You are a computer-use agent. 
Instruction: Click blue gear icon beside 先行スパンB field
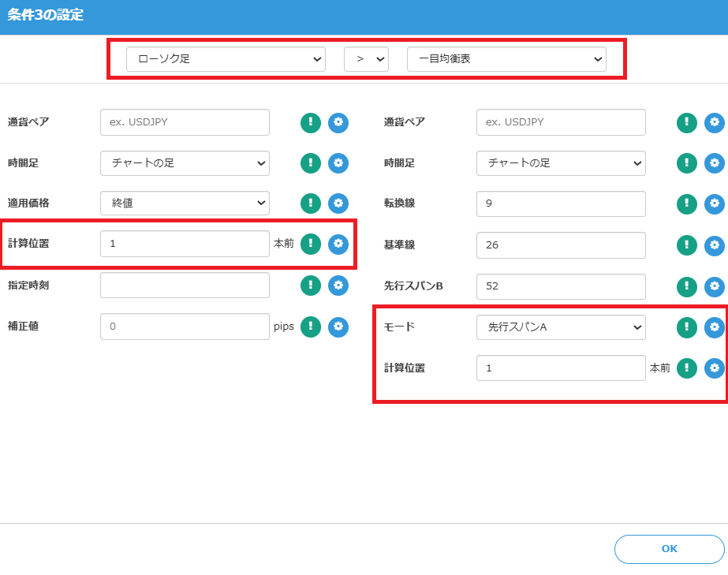click(x=714, y=286)
